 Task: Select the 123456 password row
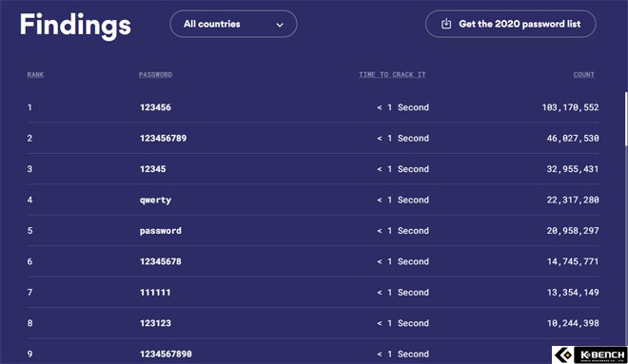313,107
